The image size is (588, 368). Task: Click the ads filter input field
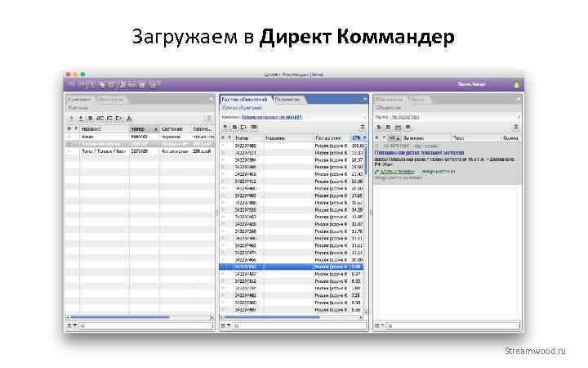[454, 325]
